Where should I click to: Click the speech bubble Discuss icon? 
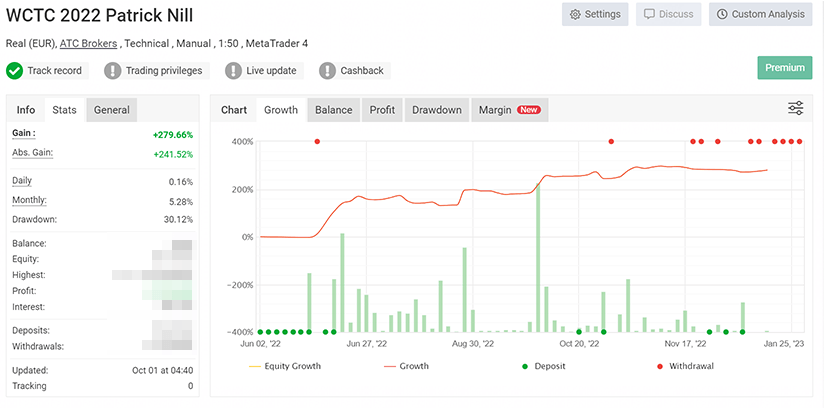click(x=649, y=15)
